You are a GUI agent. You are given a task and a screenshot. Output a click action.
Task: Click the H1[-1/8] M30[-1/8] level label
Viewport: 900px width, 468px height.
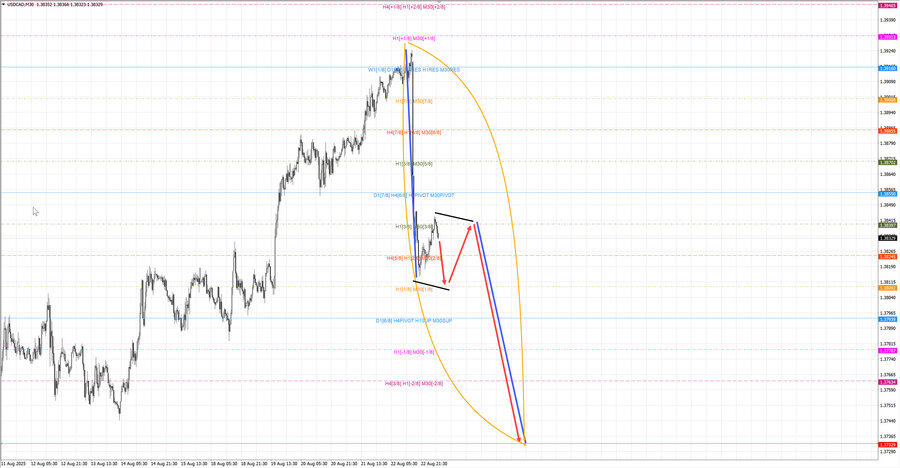pos(414,351)
